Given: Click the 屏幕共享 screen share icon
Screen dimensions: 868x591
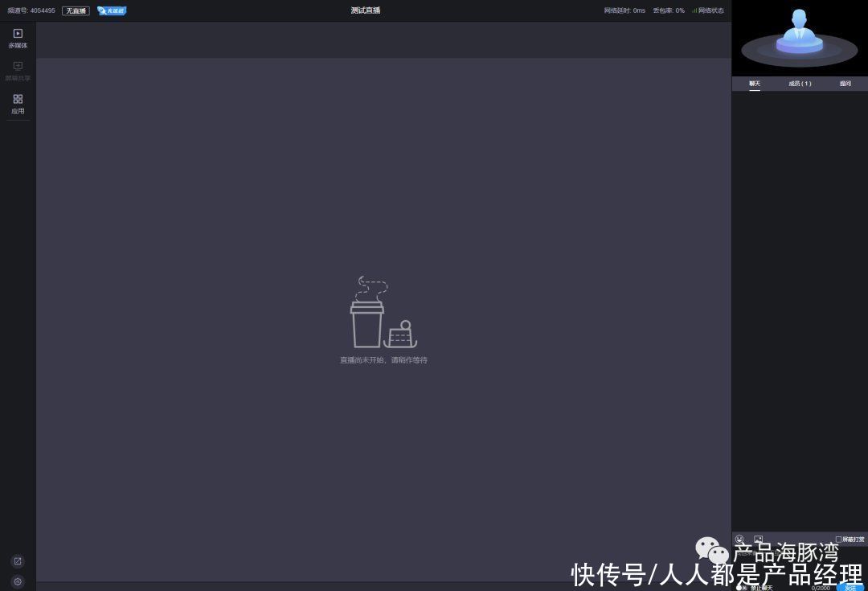Looking at the screenshot, I should click(18, 71).
